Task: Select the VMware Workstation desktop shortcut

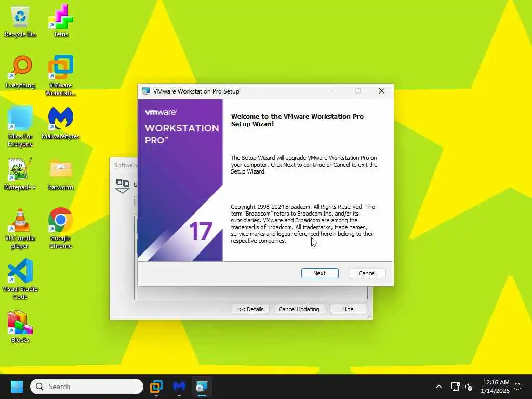Action: point(61,75)
